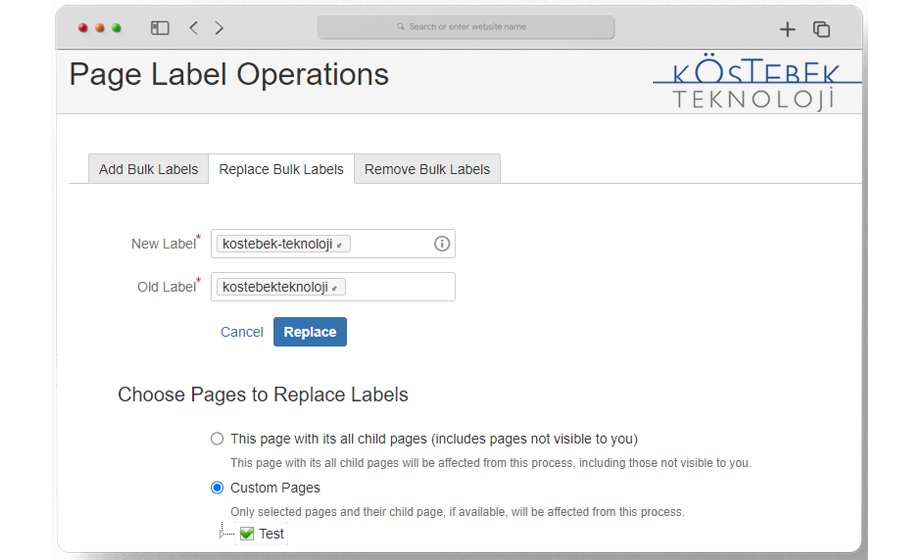Select this page with all child pages
Screen dimensions: 920x560
pos(217,439)
